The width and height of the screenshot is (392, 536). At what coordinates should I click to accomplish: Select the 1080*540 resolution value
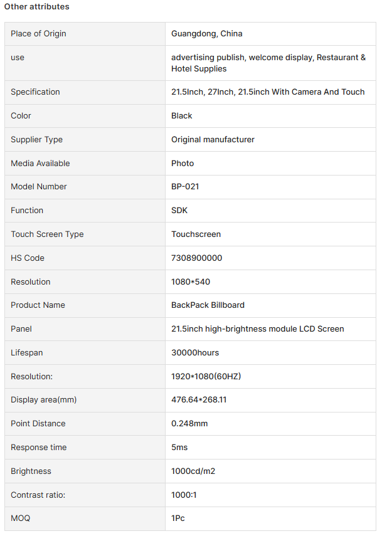[191, 281]
